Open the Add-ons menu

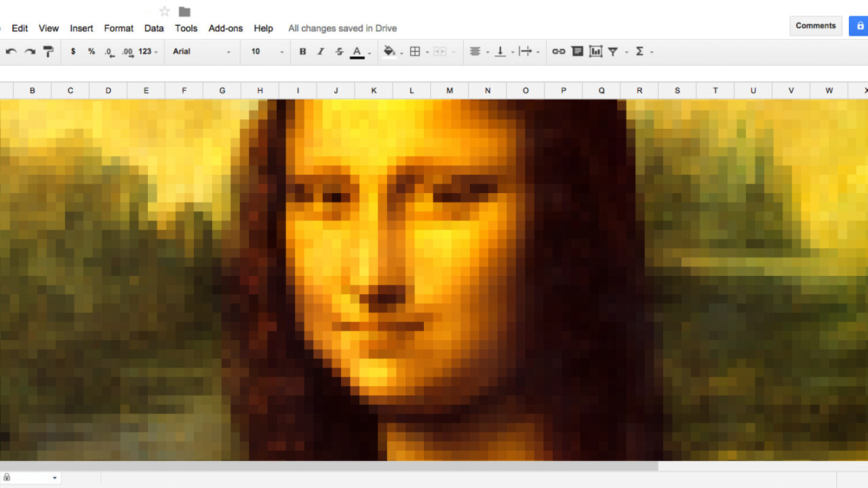point(225,28)
